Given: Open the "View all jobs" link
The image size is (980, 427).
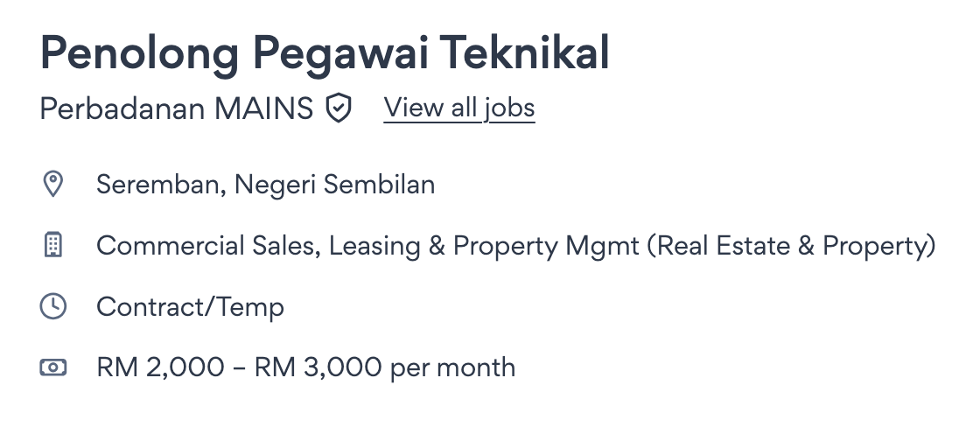Looking at the screenshot, I should pyautogui.click(x=458, y=108).
